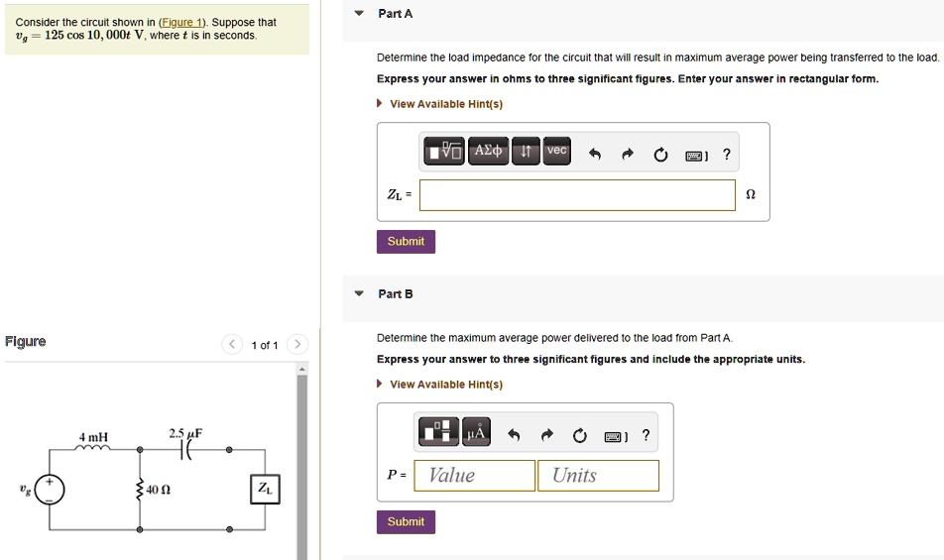The height and width of the screenshot is (560, 944).
Task: Redo entry in Part A toolbar
Action: pyautogui.click(x=628, y=155)
